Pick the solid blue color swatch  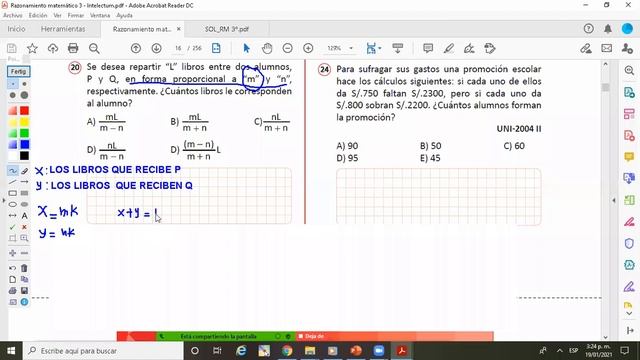coord(24,144)
